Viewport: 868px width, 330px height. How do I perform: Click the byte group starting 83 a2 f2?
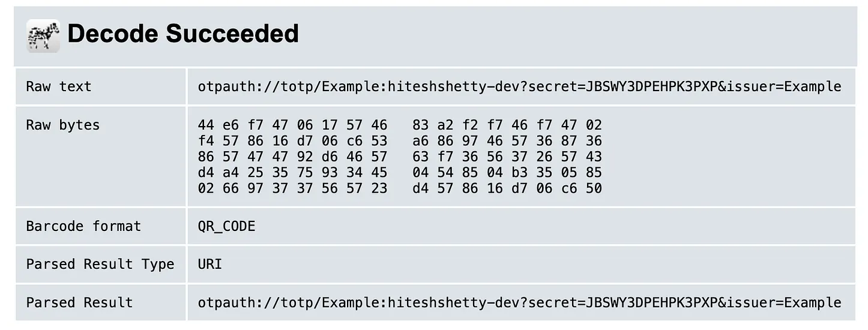click(507, 125)
